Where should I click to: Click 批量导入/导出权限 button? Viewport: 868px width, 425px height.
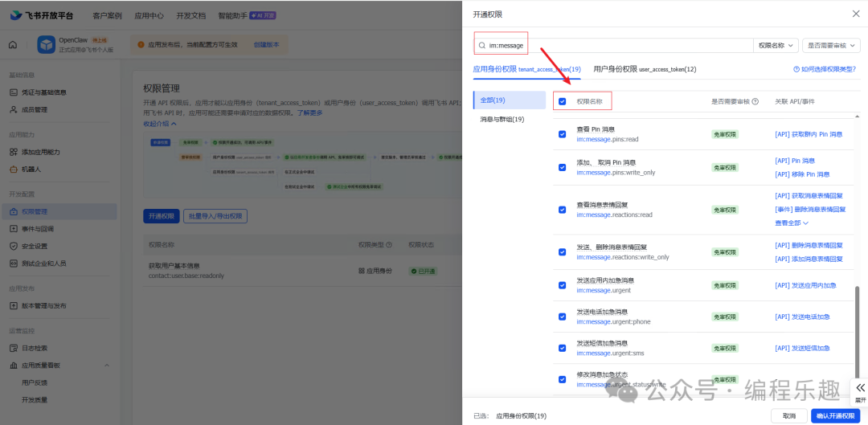[215, 216]
